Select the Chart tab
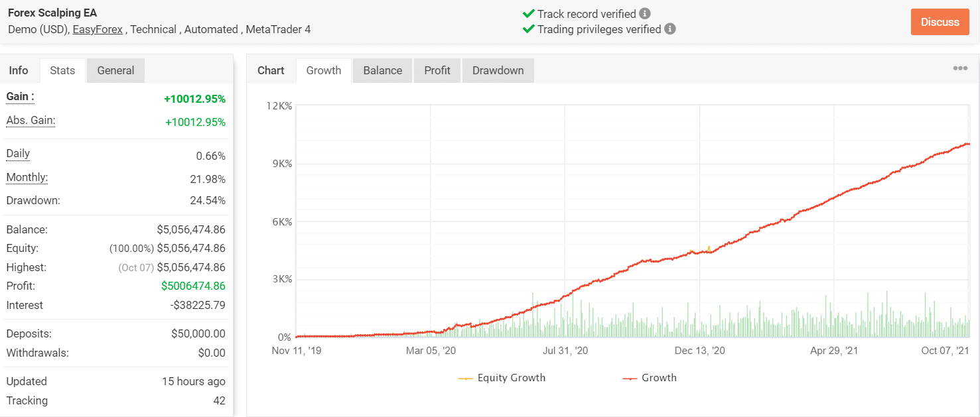 271,70
